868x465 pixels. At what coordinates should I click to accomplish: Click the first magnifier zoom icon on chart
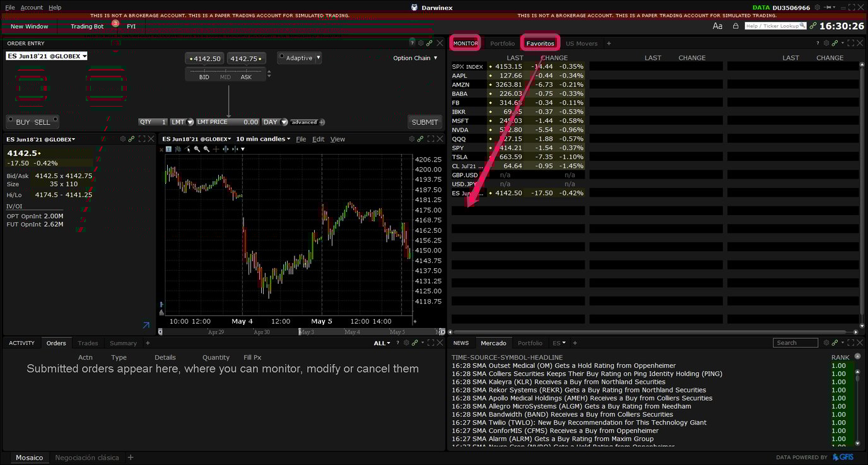[197, 150]
